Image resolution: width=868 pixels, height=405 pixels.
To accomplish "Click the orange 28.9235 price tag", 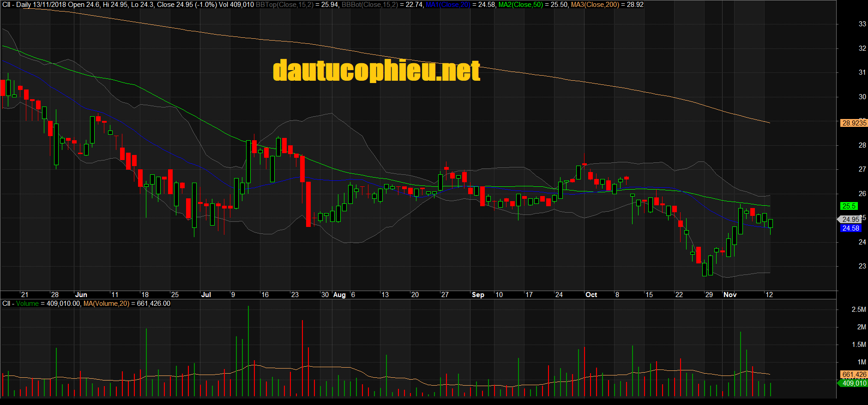I will pyautogui.click(x=854, y=123).
